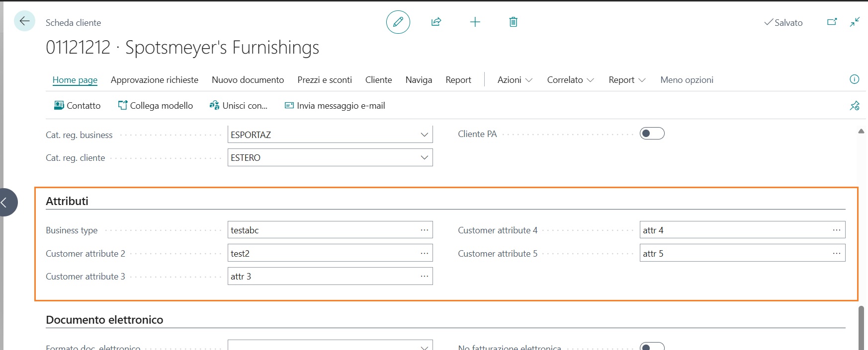Open page in new window icon
This screenshot has width=868, height=350.
pyautogui.click(x=832, y=22)
